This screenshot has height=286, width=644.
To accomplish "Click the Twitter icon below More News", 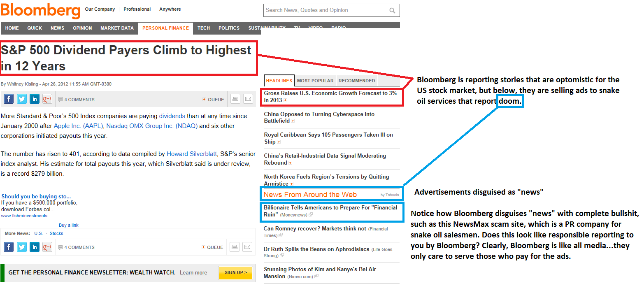I will click(x=22, y=247).
